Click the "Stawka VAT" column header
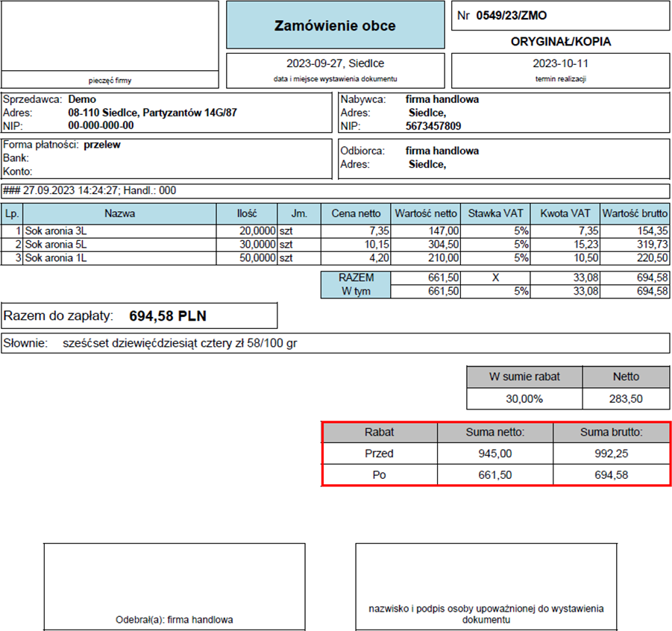This screenshot has height=631, width=672. [495, 213]
